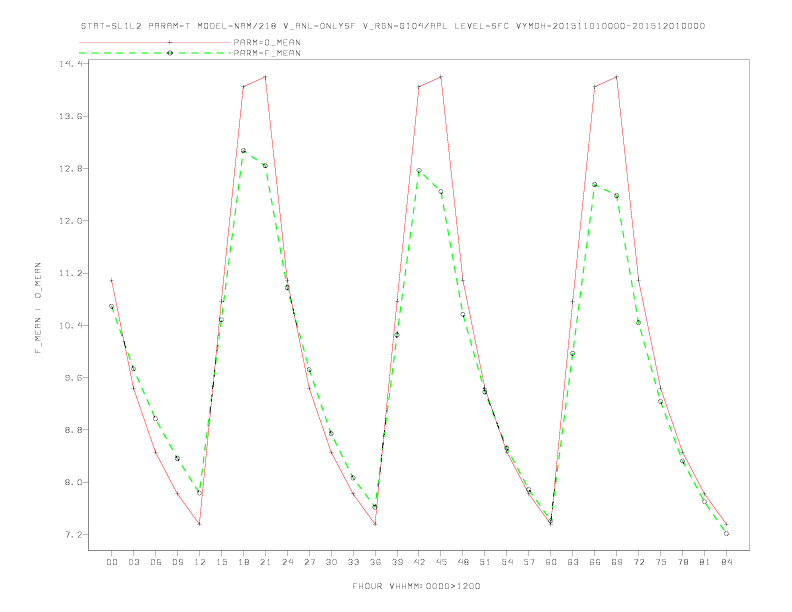The image size is (792, 612).
Task: Click the x-axis hour label 63
Action: [573, 562]
